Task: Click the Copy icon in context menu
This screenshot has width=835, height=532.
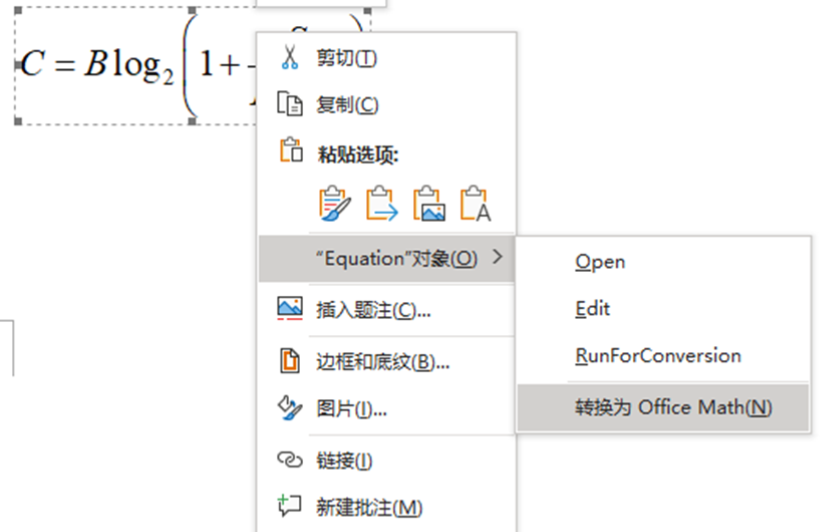Action: click(x=289, y=105)
